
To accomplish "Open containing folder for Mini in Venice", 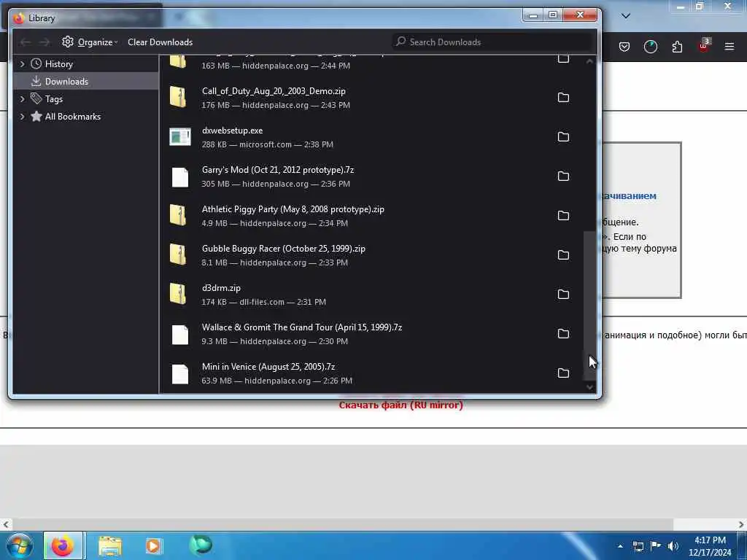I will (563, 373).
